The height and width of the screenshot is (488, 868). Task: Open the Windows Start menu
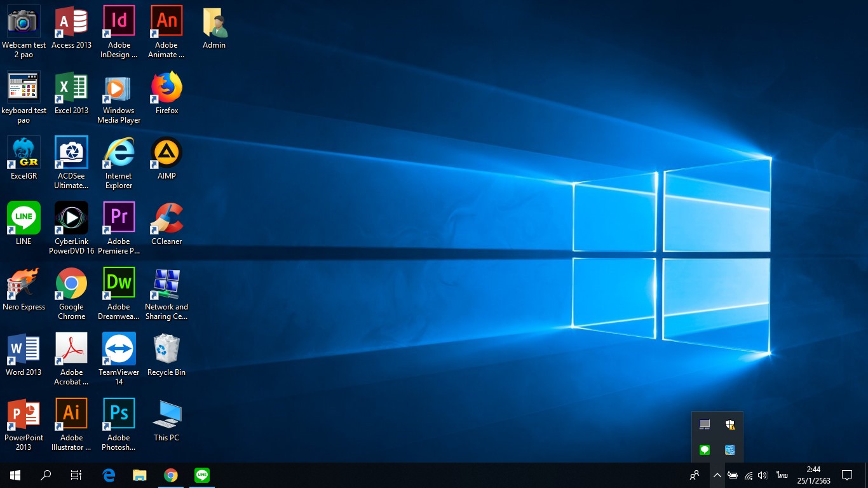15,475
